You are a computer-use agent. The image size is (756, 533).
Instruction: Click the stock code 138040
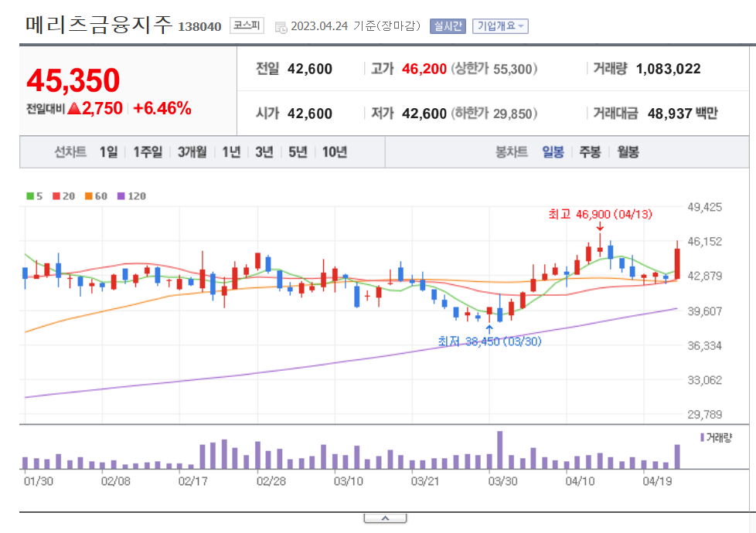click(x=199, y=26)
